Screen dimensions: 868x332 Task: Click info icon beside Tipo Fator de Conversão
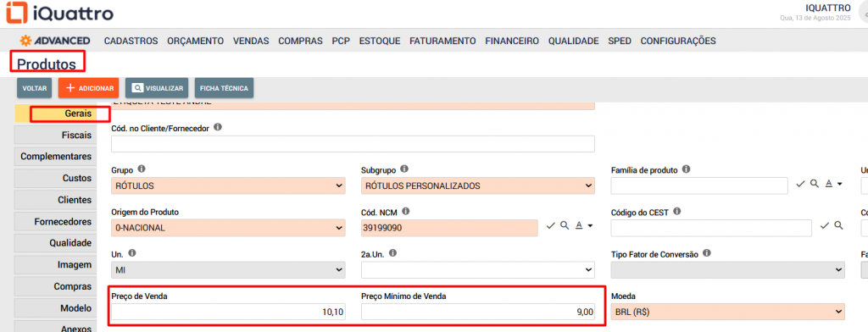(707, 253)
